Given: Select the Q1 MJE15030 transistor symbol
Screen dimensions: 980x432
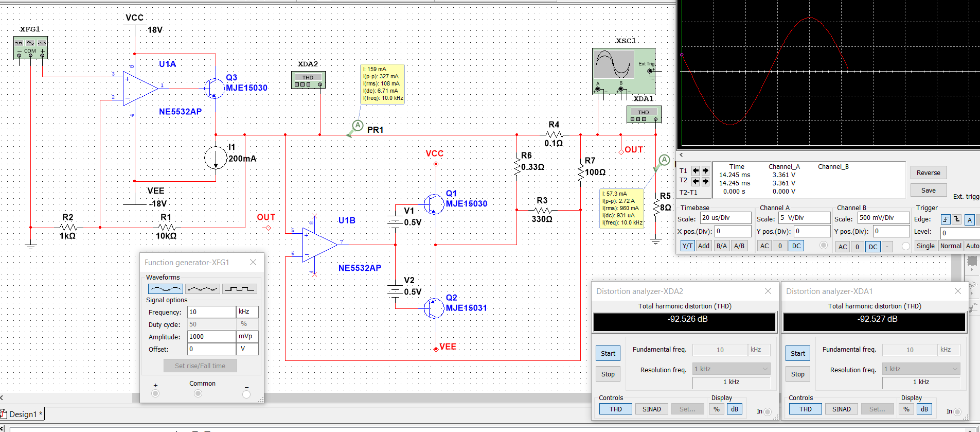Looking at the screenshot, I should pyautogui.click(x=434, y=204).
